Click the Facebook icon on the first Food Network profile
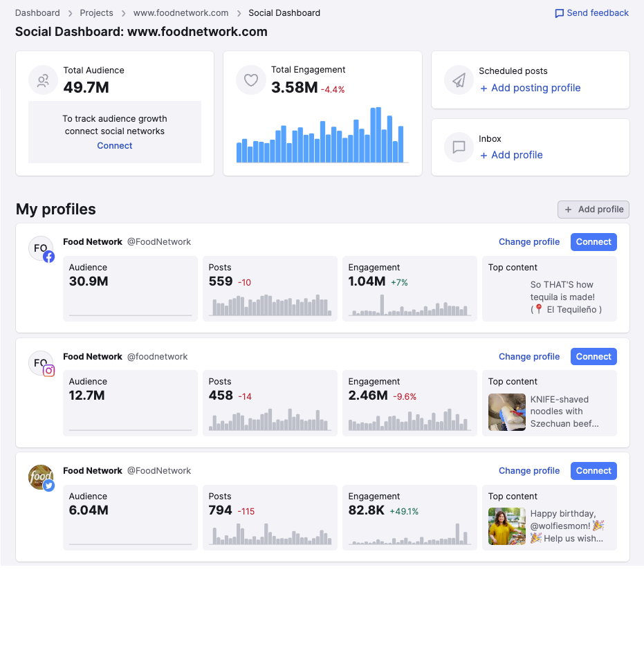The height and width of the screenshot is (648, 644). pos(48,256)
